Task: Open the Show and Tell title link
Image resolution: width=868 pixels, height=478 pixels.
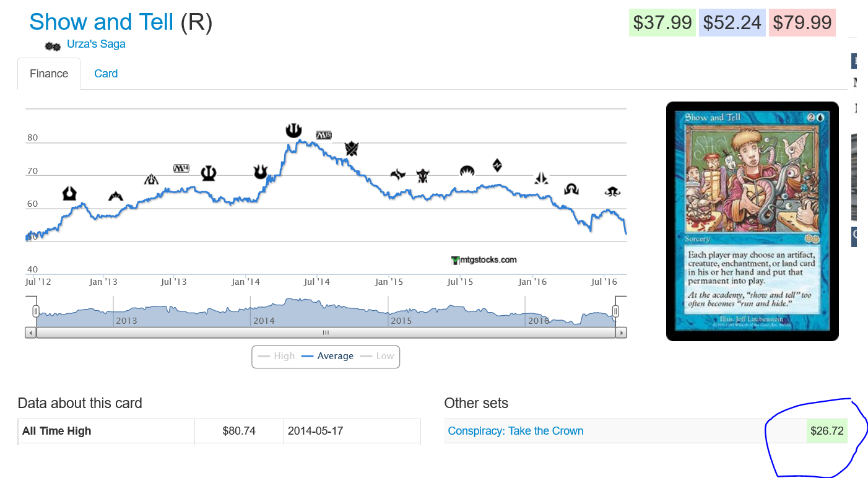Action: click(x=102, y=22)
